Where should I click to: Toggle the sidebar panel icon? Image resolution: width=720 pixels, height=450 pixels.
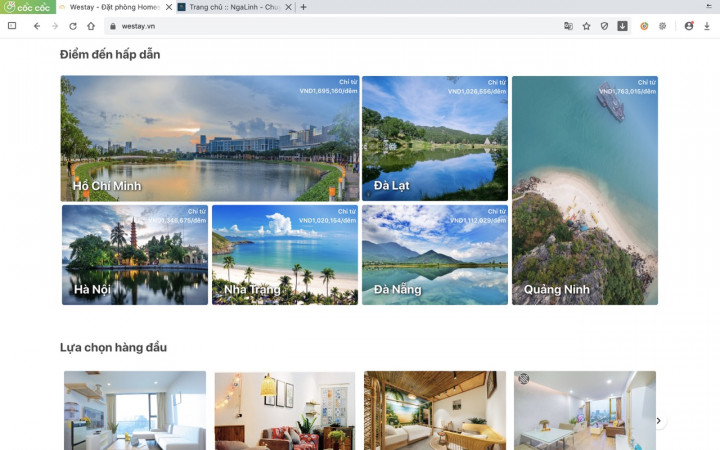pos(12,26)
